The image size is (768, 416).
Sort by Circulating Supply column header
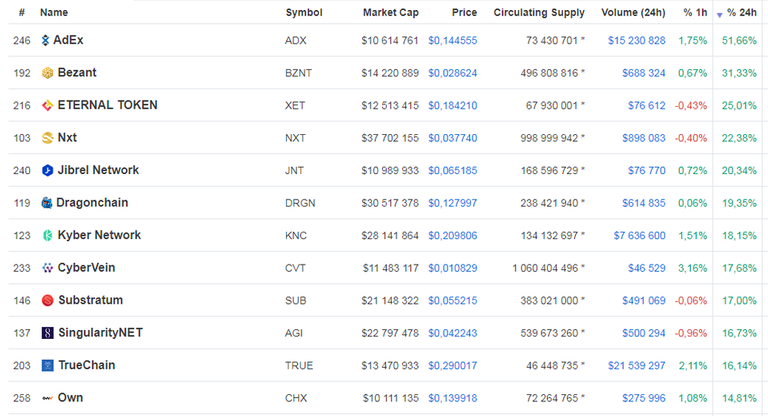coord(539,13)
